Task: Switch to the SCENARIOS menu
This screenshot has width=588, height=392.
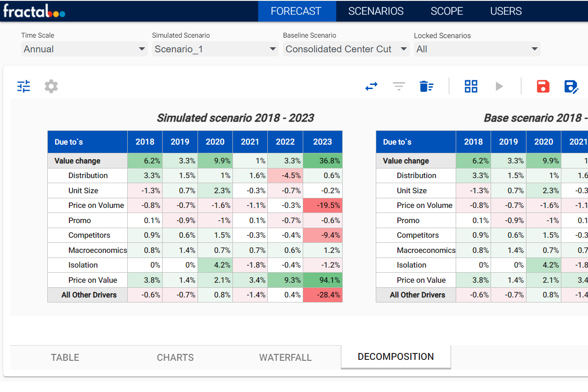Action: [376, 11]
